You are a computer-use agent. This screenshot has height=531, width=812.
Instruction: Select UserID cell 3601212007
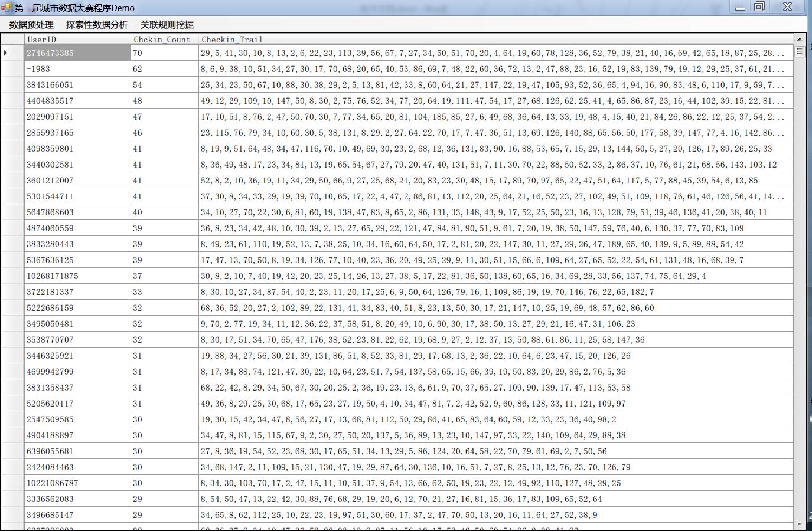(77, 181)
